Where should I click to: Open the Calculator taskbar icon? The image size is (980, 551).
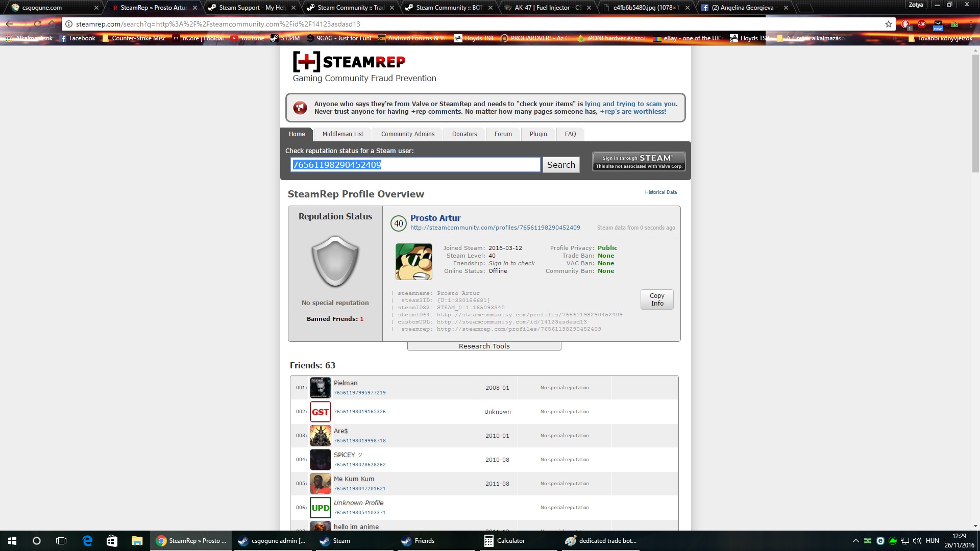coord(504,541)
